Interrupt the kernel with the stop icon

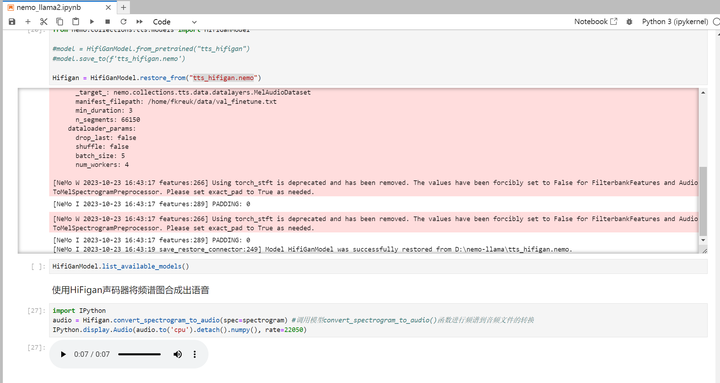pyautogui.click(x=107, y=22)
